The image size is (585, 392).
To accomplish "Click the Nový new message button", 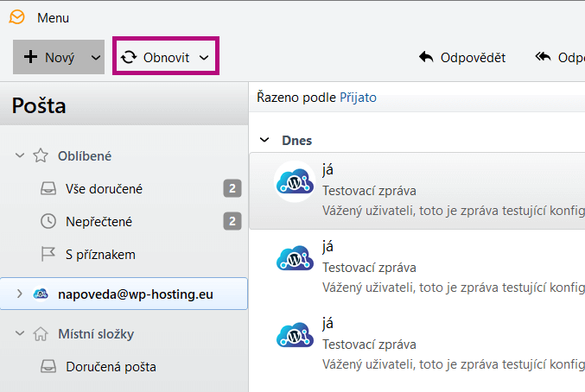I will click(50, 57).
